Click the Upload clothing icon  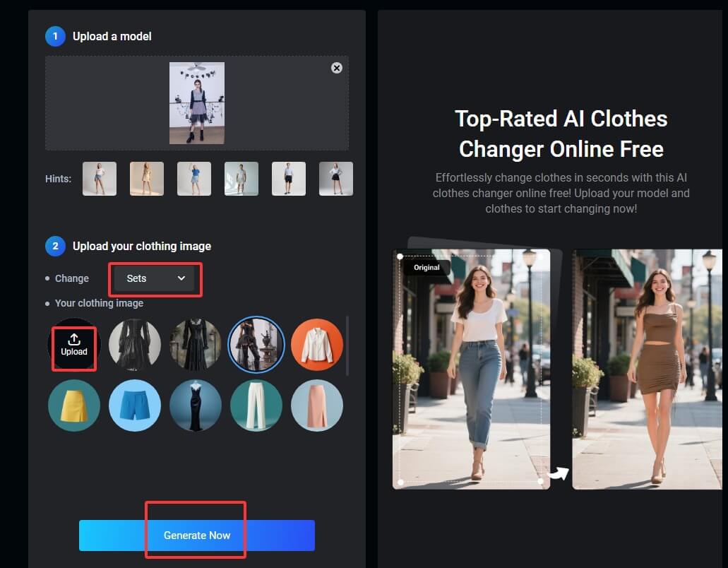[x=74, y=345]
